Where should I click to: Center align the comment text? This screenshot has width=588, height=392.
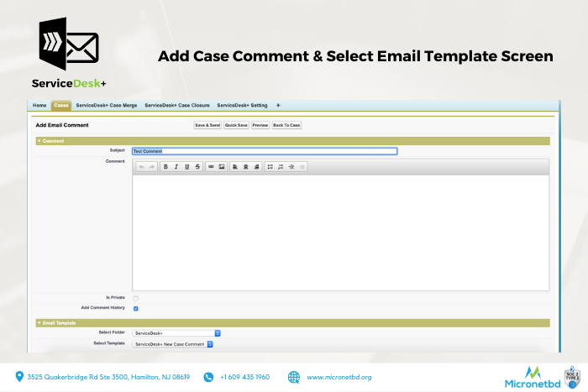click(245, 166)
